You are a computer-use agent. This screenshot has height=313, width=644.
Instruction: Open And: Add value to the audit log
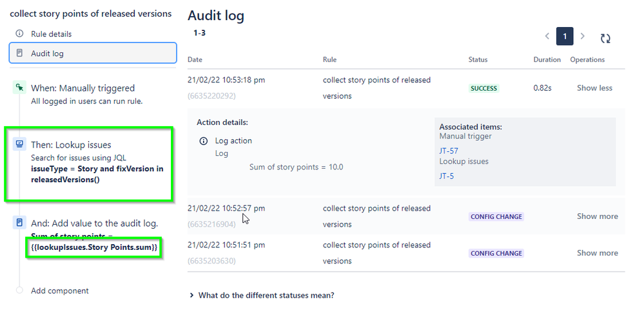[95, 223]
